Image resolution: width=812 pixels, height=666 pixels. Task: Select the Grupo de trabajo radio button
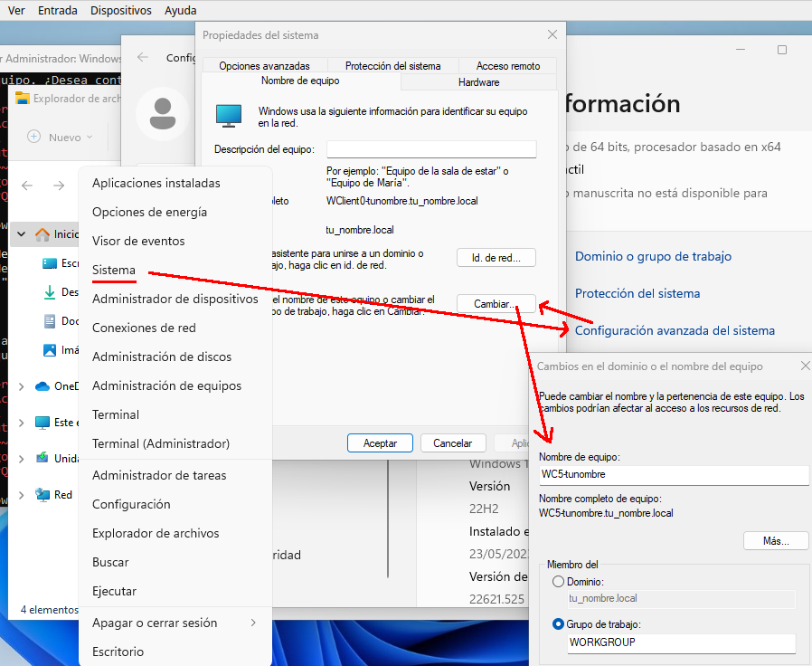coord(559,624)
